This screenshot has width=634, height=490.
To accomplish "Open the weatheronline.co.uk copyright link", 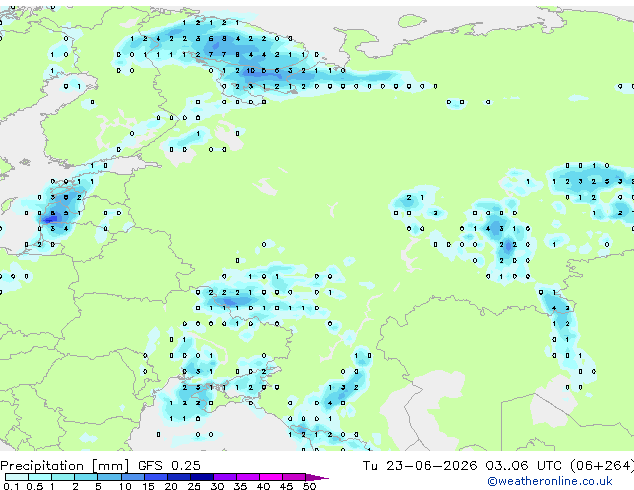I will 549,481.
